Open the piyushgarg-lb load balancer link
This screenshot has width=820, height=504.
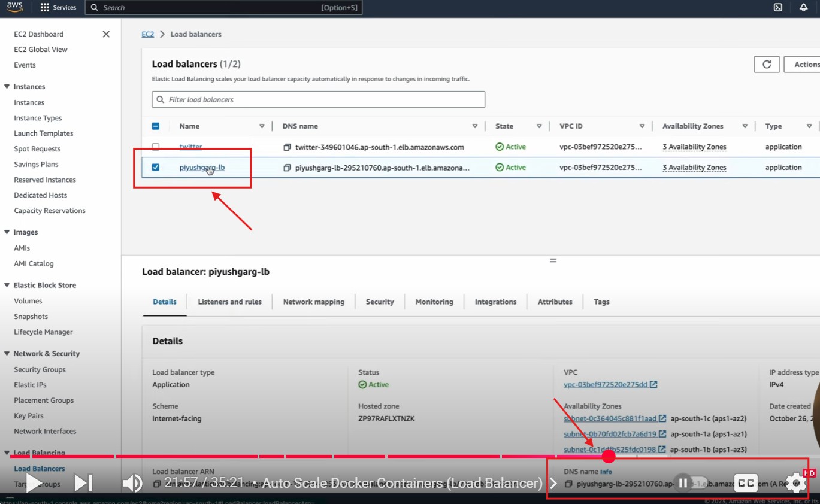coord(202,168)
